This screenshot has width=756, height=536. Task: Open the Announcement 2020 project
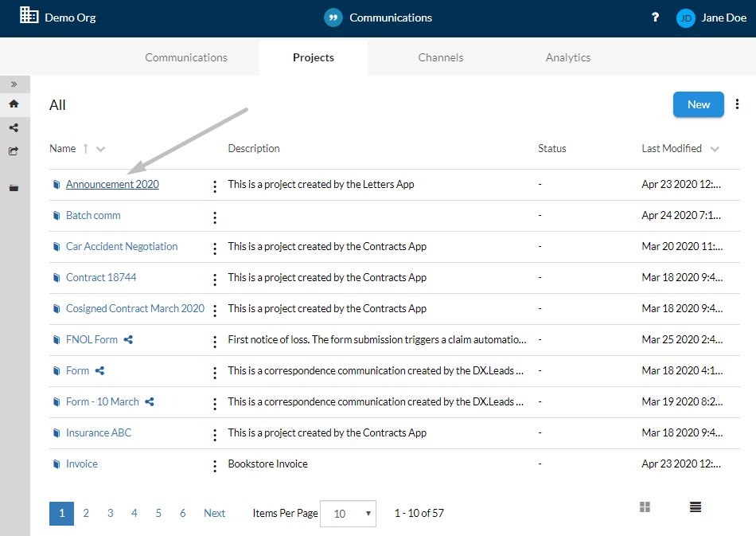coord(112,184)
